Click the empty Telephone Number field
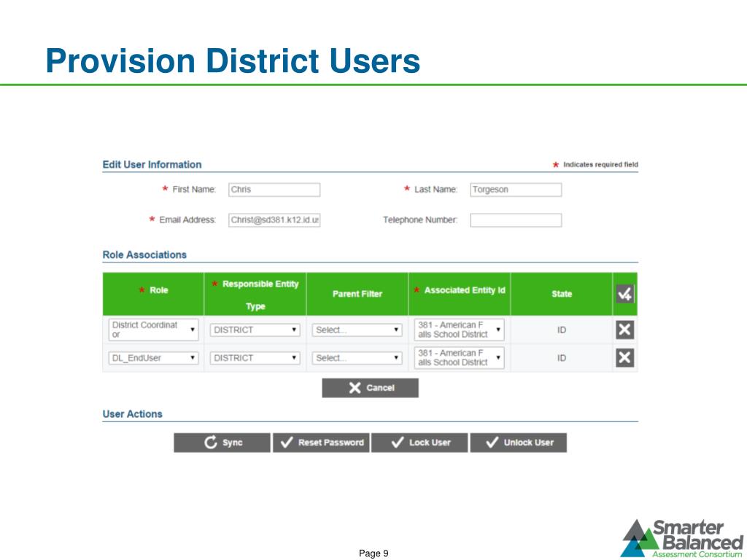Image resolution: width=747 pixels, height=560 pixels. pos(516,220)
